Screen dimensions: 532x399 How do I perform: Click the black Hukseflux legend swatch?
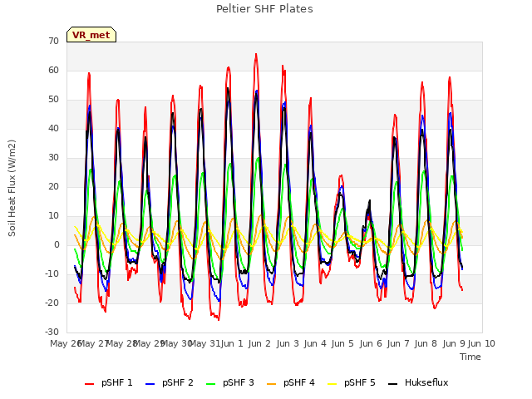(392, 384)
